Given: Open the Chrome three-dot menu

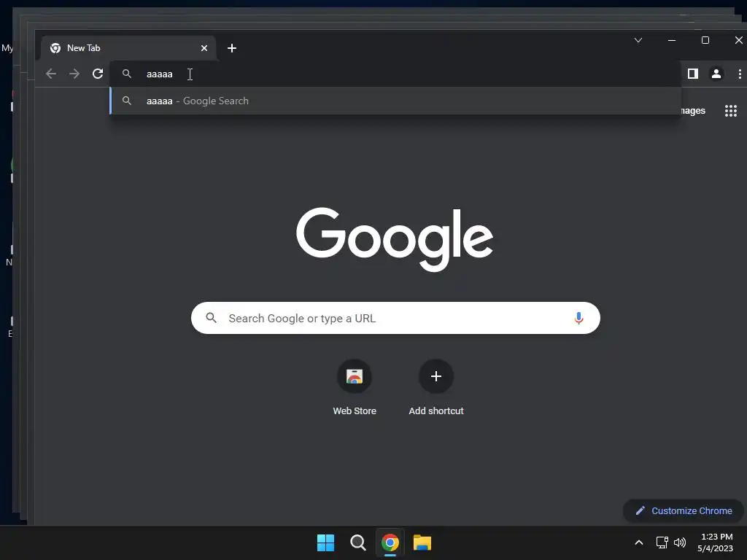Looking at the screenshot, I should [740, 74].
